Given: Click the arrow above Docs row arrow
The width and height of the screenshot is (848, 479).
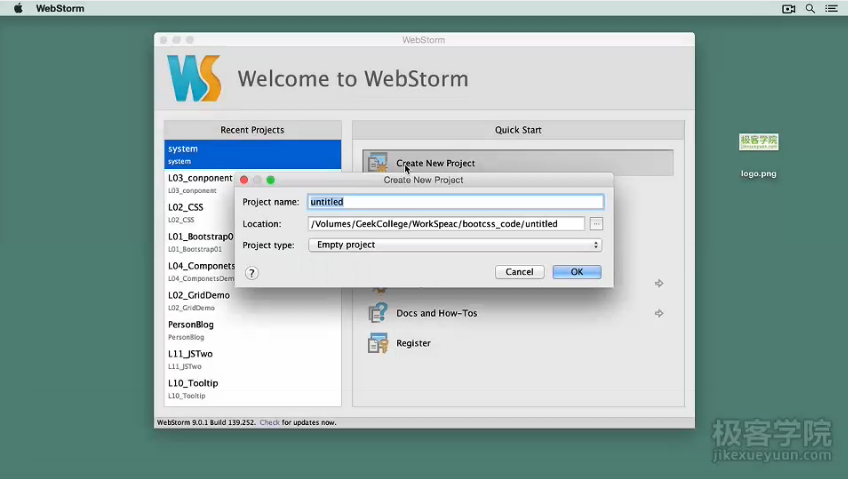Looking at the screenshot, I should tap(659, 283).
